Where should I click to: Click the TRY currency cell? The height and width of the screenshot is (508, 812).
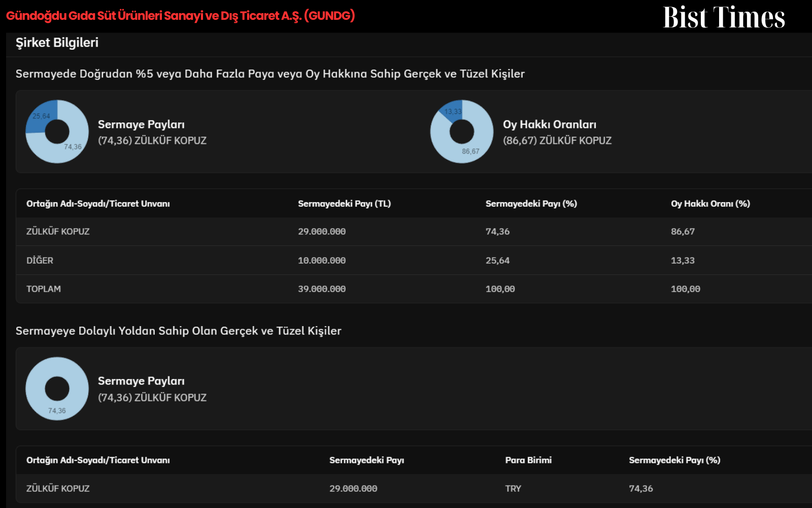click(513, 489)
